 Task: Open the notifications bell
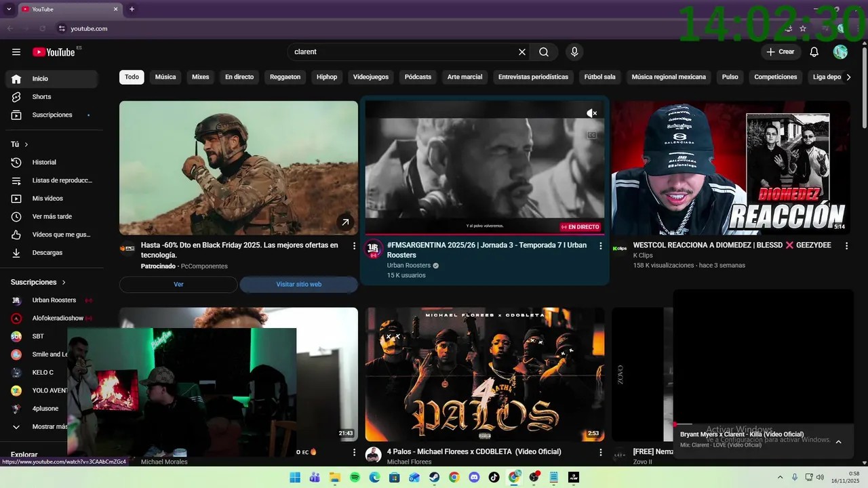pyautogui.click(x=814, y=52)
